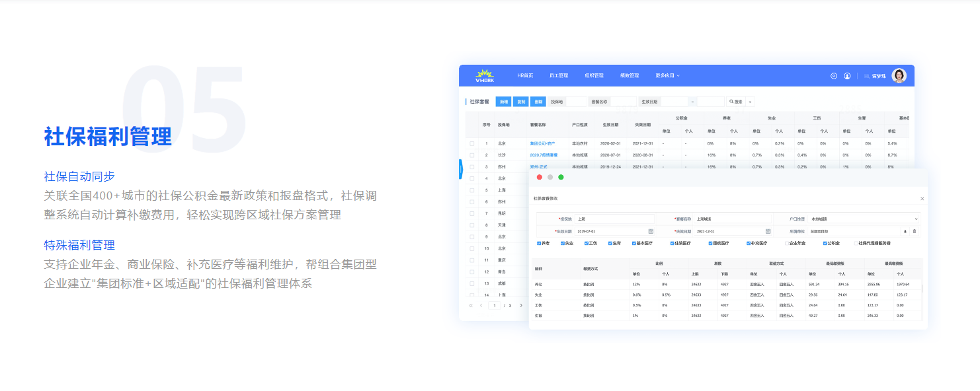The width and height of the screenshot is (980, 391).
Task: Click the blue side panel expander handle
Action: 460,169
